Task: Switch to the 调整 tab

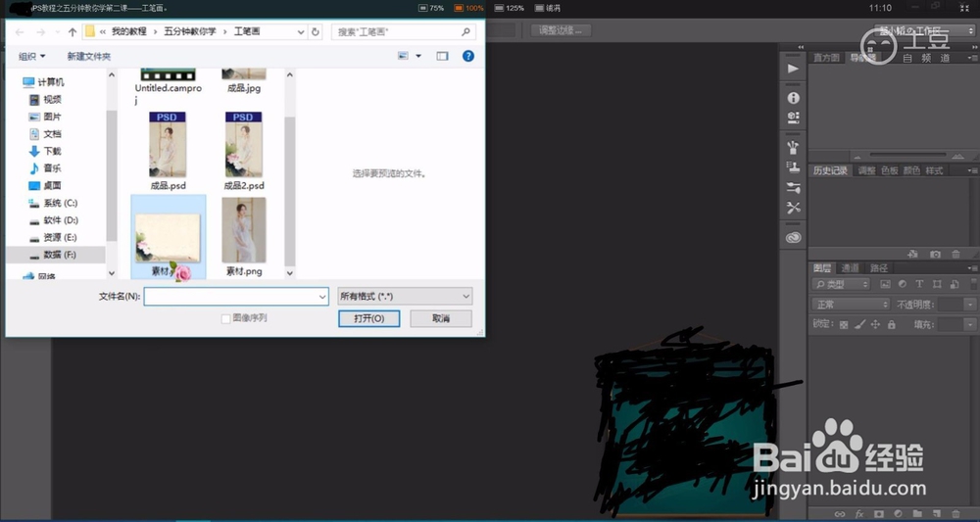Action: point(866,170)
